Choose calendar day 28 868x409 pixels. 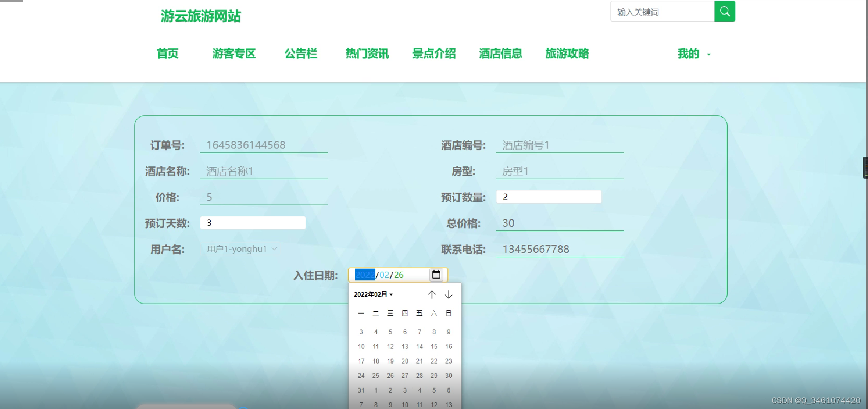click(x=420, y=375)
